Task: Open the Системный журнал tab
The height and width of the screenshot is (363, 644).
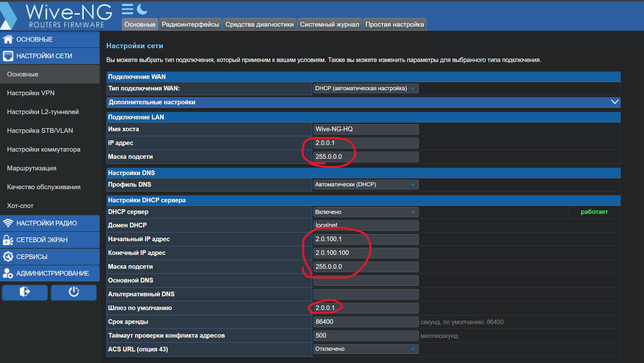Action: [x=330, y=24]
